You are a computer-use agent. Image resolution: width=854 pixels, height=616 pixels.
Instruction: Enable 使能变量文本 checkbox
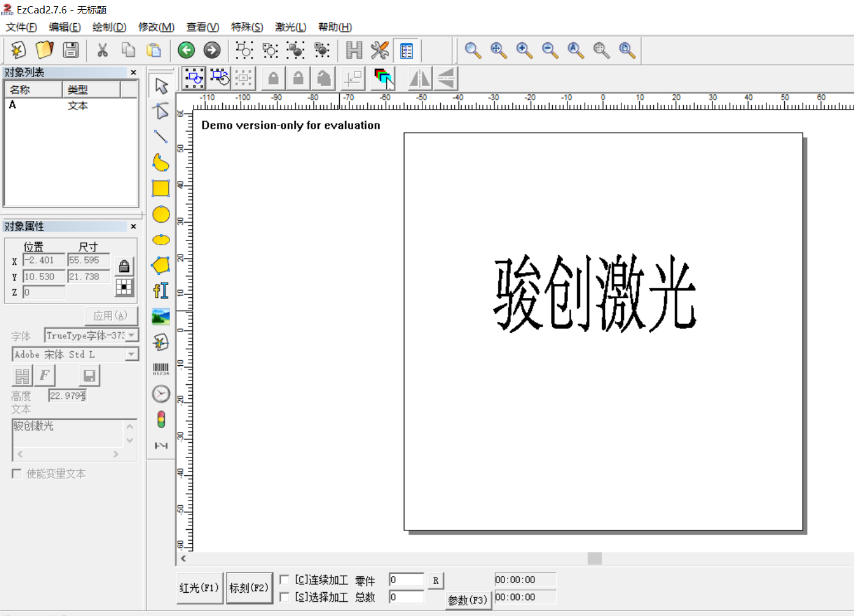[17, 473]
